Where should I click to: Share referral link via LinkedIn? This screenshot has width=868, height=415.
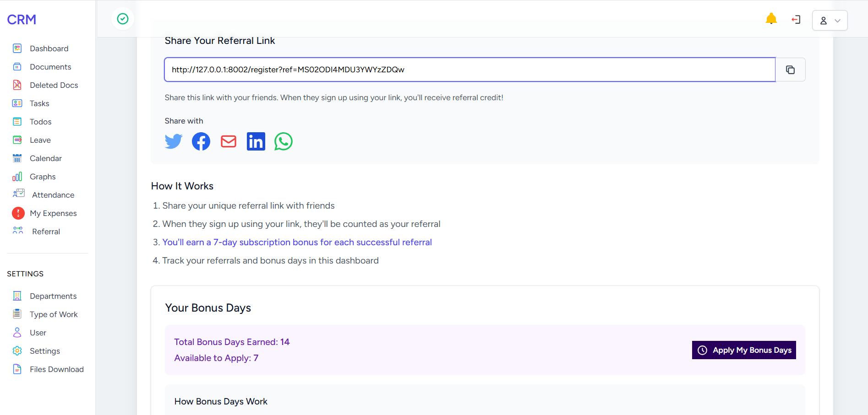coord(256,141)
